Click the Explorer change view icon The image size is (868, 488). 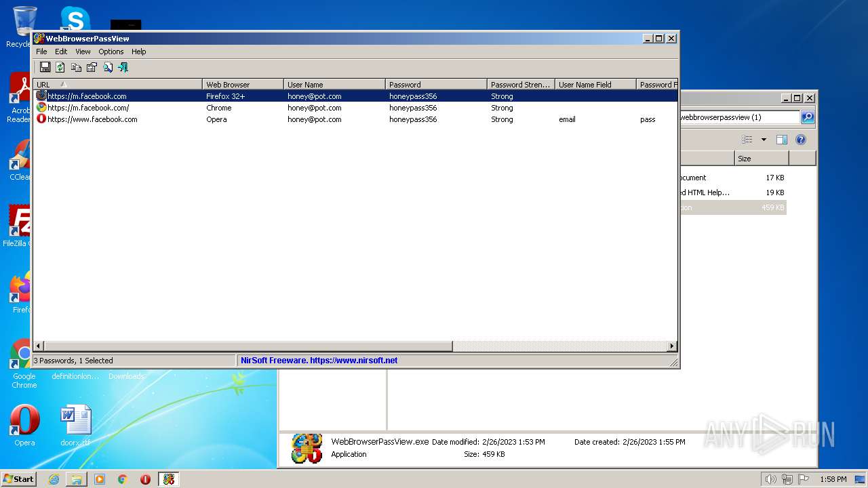(x=747, y=140)
